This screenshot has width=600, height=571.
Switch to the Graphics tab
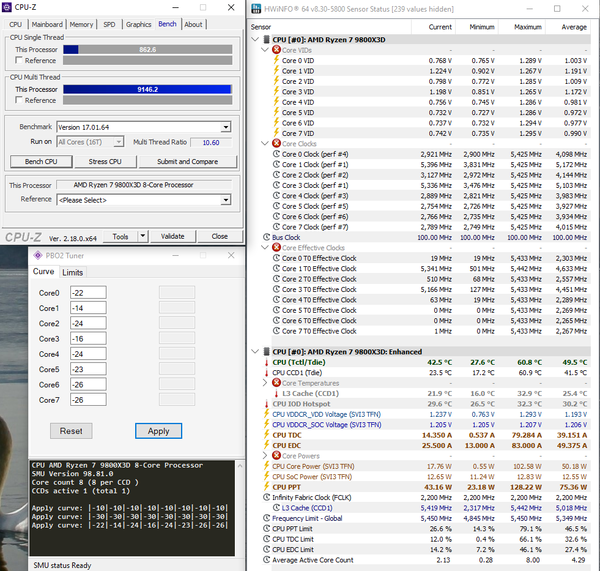click(139, 24)
